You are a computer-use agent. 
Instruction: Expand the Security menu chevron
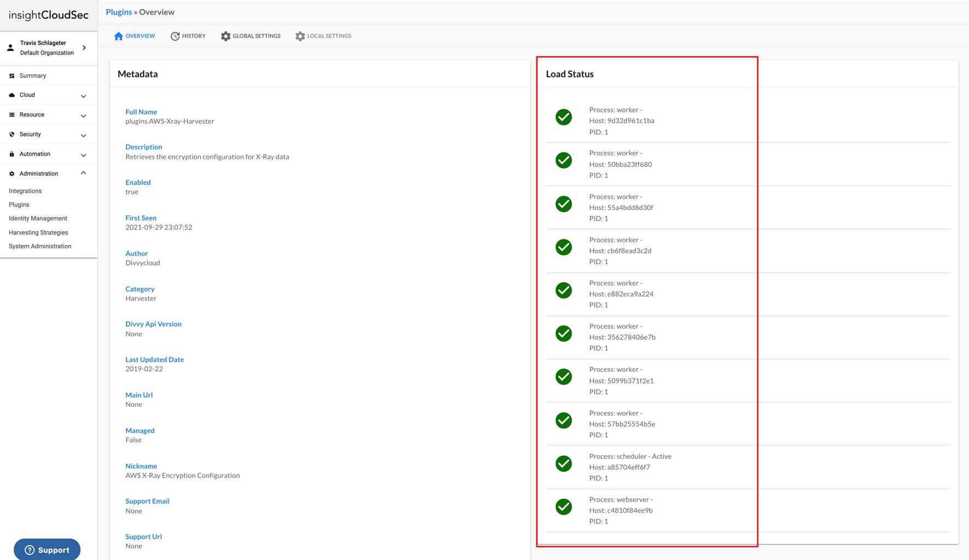tap(84, 136)
